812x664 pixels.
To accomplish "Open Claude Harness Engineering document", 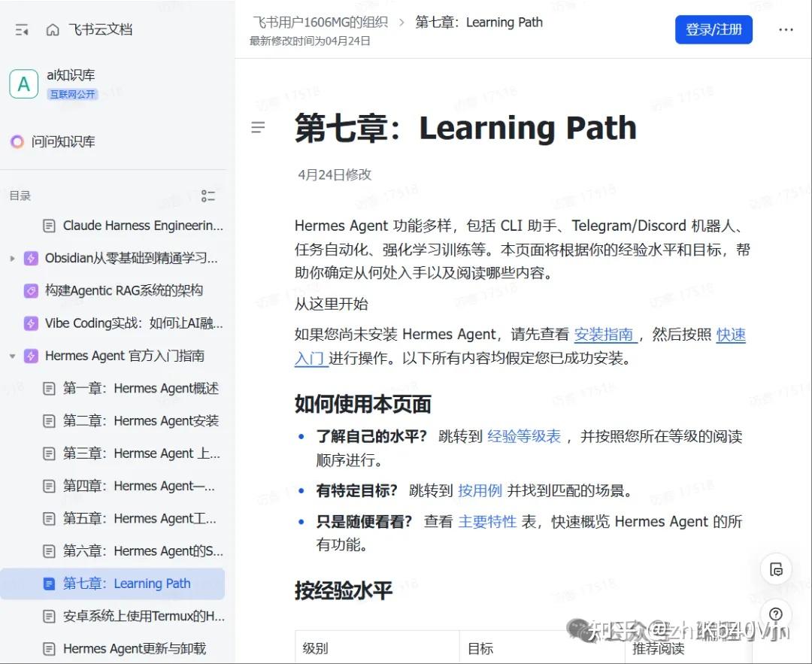I will coord(143,226).
